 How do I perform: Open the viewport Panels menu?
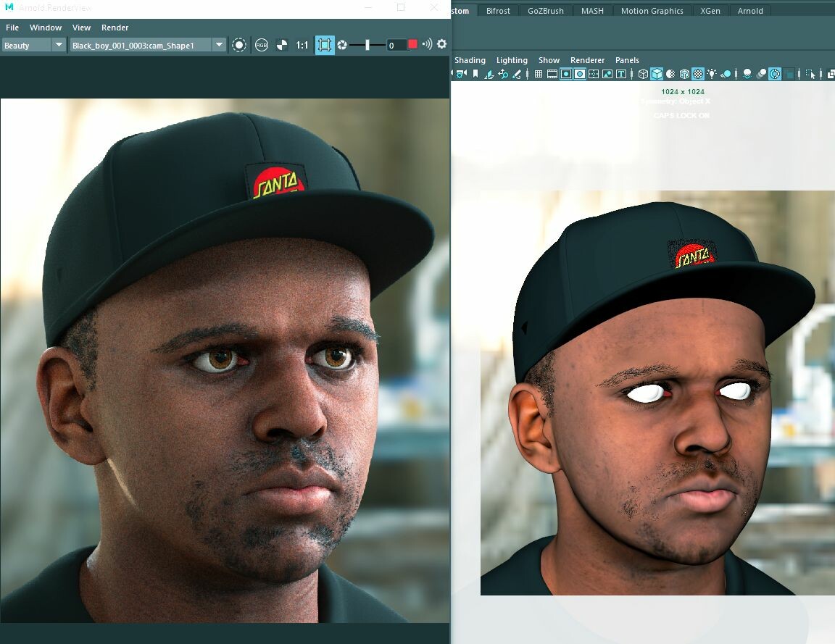[627, 60]
